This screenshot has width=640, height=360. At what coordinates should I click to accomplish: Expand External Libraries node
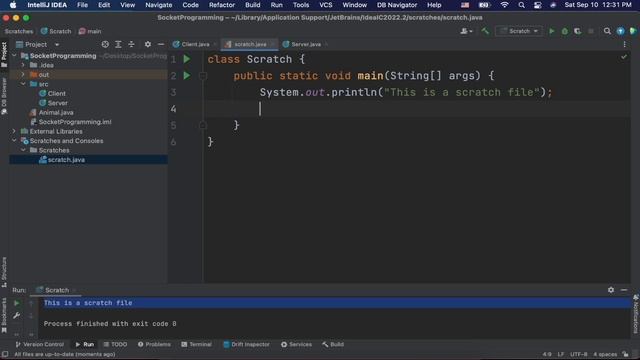click(x=14, y=131)
